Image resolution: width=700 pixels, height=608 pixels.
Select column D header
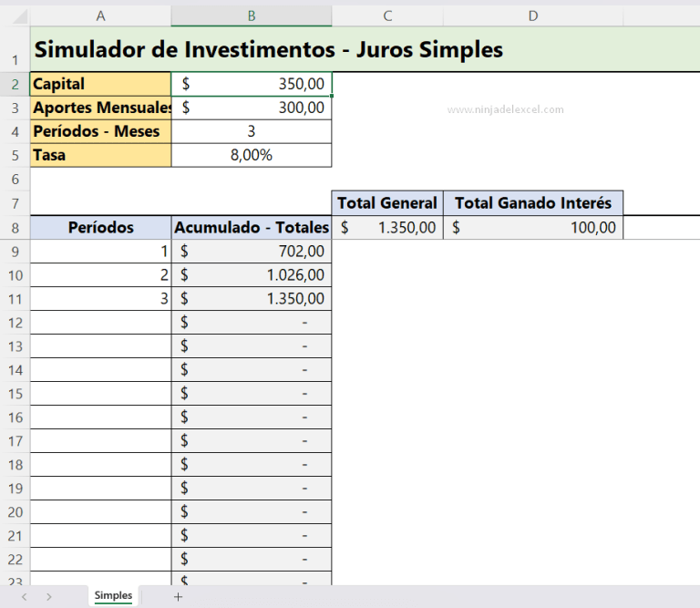(x=533, y=16)
